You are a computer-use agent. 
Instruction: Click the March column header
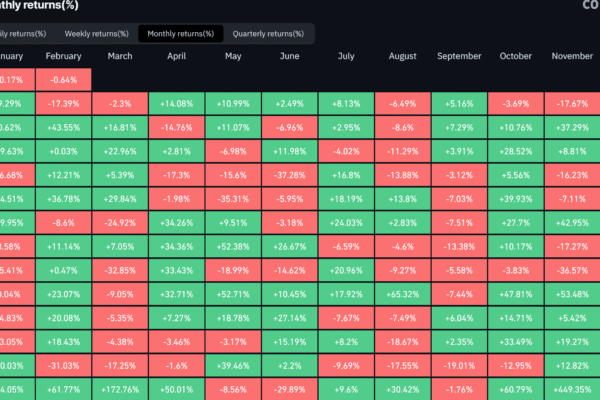coord(119,56)
